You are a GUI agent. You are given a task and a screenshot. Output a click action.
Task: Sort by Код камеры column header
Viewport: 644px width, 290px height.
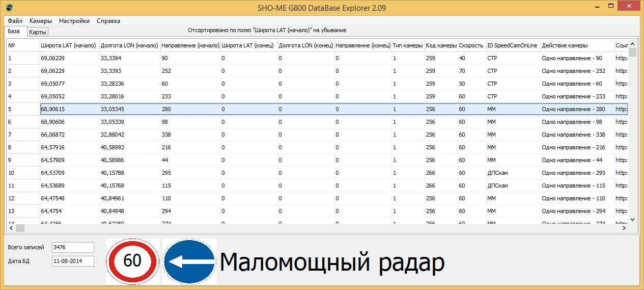pos(441,45)
